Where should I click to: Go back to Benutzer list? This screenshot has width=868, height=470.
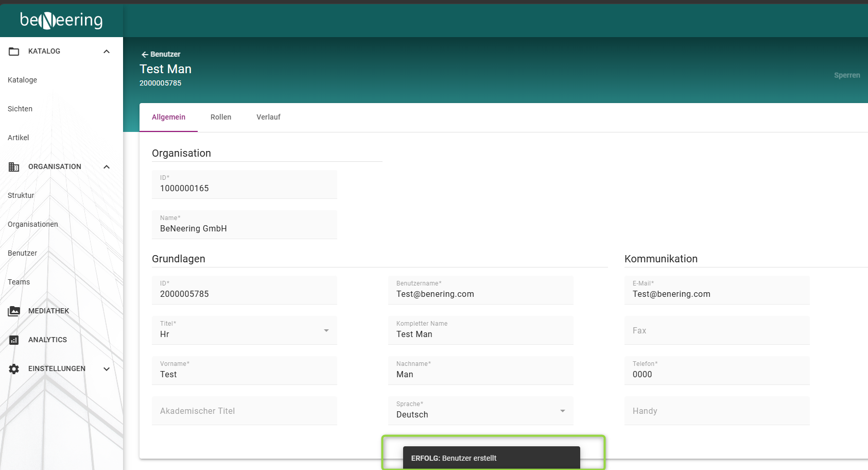[161, 54]
